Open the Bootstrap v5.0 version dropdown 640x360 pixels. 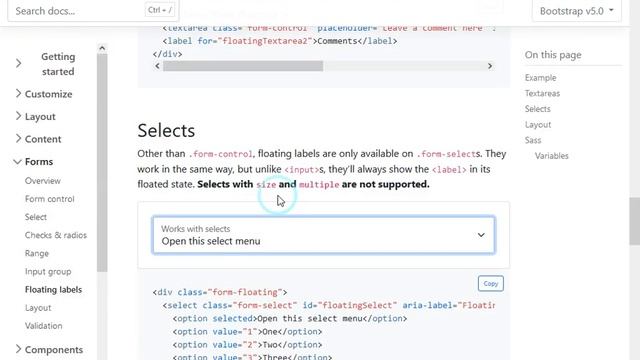coord(577,11)
